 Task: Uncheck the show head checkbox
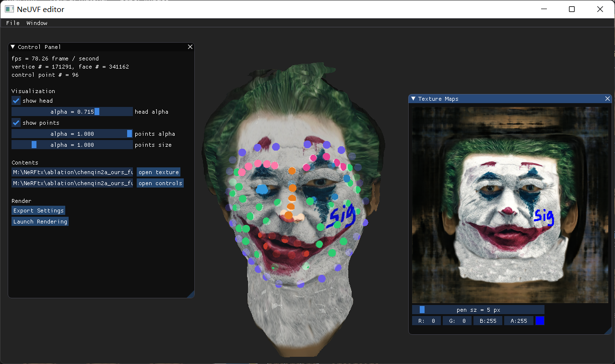16,101
